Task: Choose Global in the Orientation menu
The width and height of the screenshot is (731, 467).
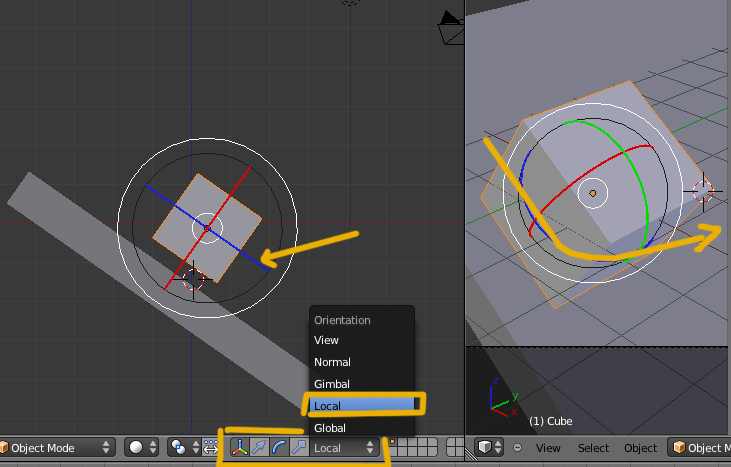Action: pos(362,428)
